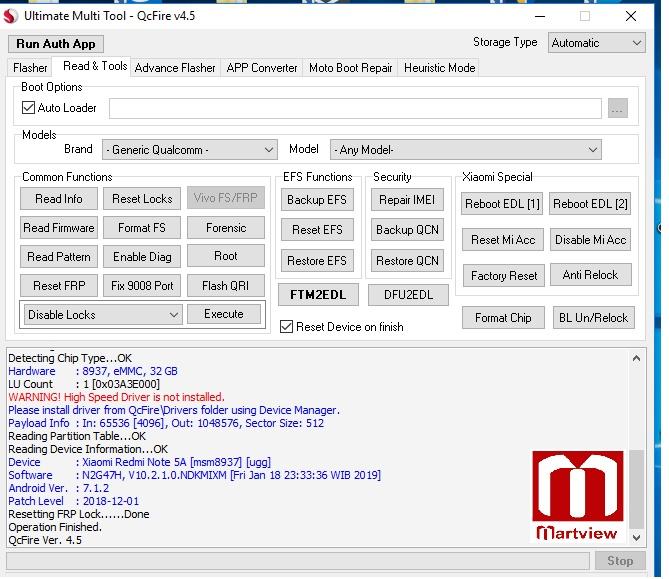669x579 pixels.
Task: Click the log scrollbar down arrow
Action: tap(636, 538)
